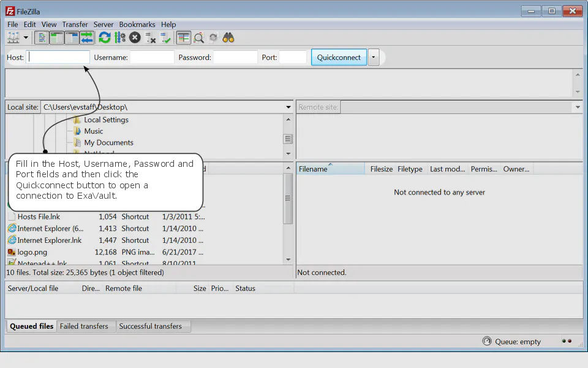
Task: Select the logo.png file
Action: click(x=106, y=252)
